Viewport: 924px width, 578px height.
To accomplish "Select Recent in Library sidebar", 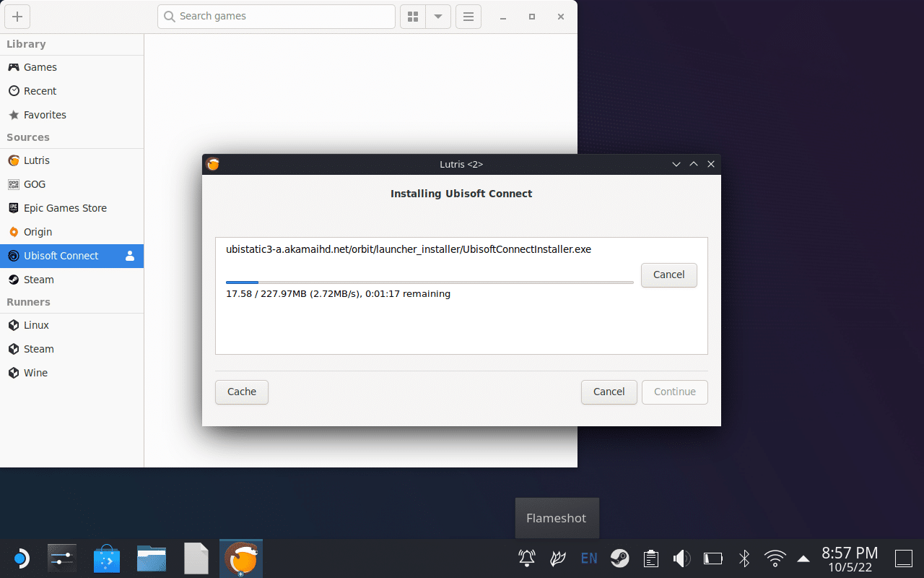I will 71,91.
